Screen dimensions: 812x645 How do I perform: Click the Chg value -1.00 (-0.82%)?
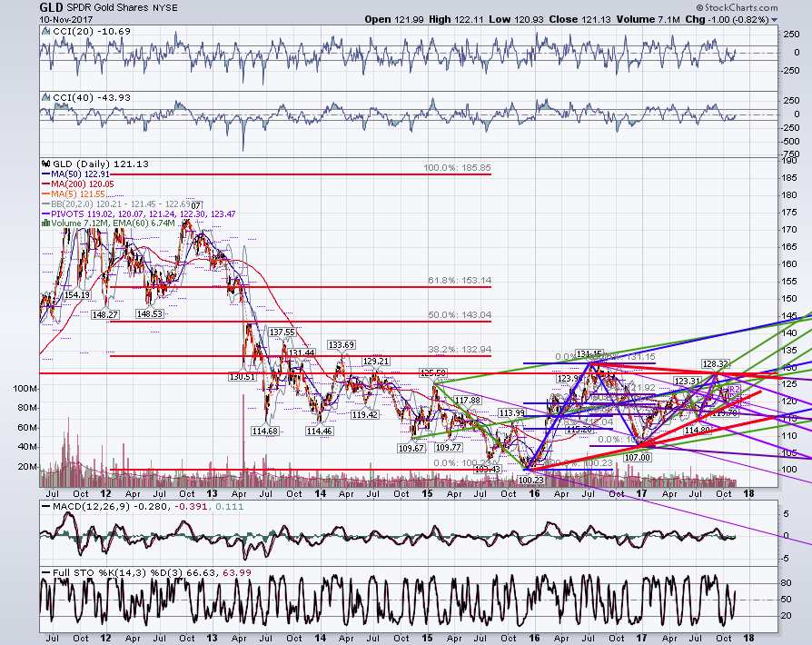[738, 20]
